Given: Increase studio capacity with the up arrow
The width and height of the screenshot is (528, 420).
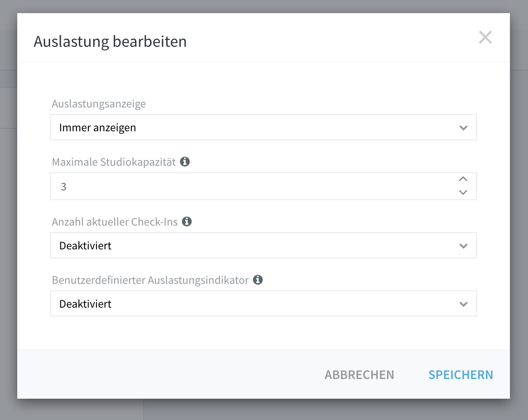Looking at the screenshot, I should tap(463, 179).
